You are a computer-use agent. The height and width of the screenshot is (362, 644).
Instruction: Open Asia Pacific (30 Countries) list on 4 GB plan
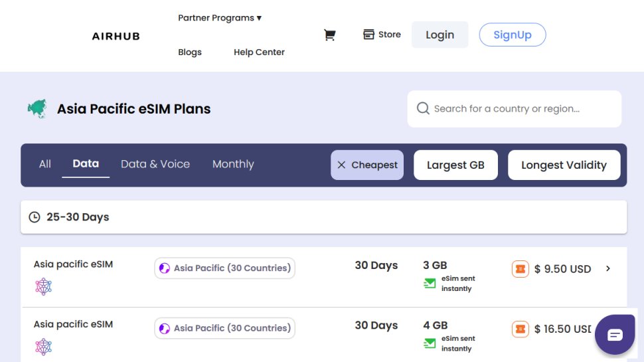[225, 328]
